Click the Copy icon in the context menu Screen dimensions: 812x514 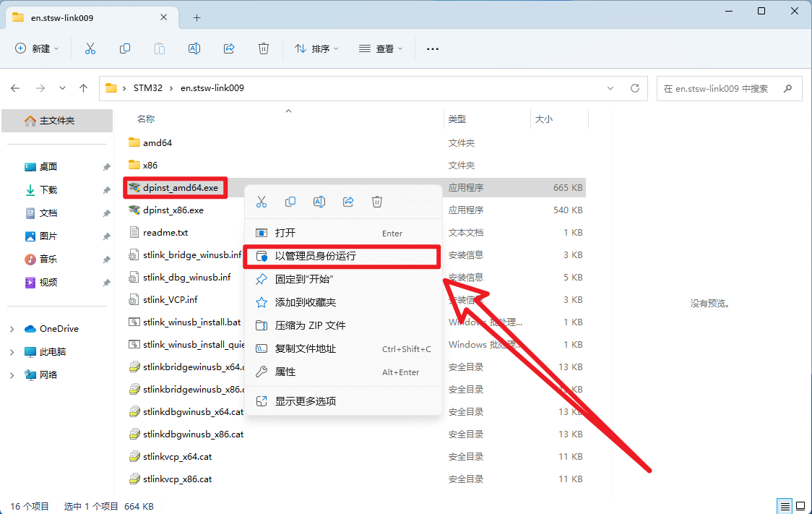click(290, 202)
